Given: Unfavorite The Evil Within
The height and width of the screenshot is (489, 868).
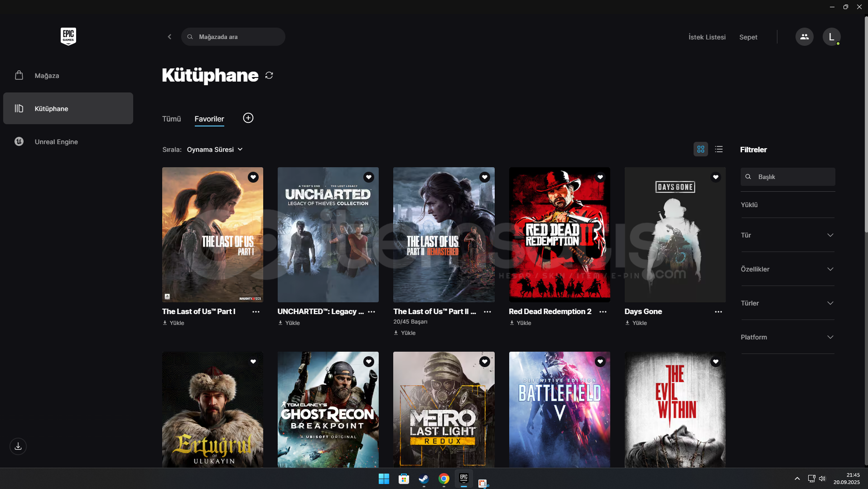Looking at the screenshot, I should point(716,362).
